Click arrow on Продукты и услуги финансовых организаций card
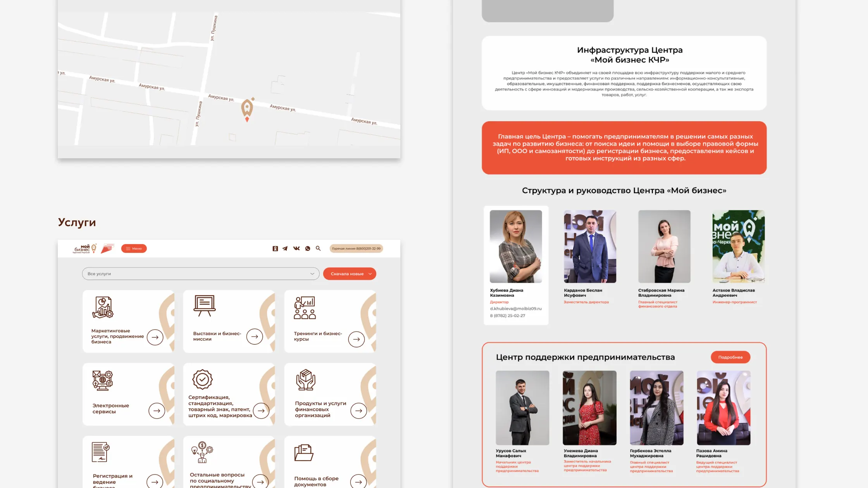 [x=359, y=411]
